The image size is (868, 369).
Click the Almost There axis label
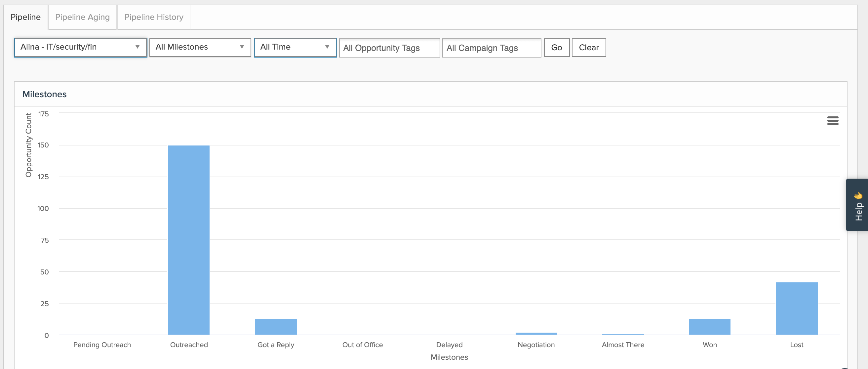click(x=623, y=345)
